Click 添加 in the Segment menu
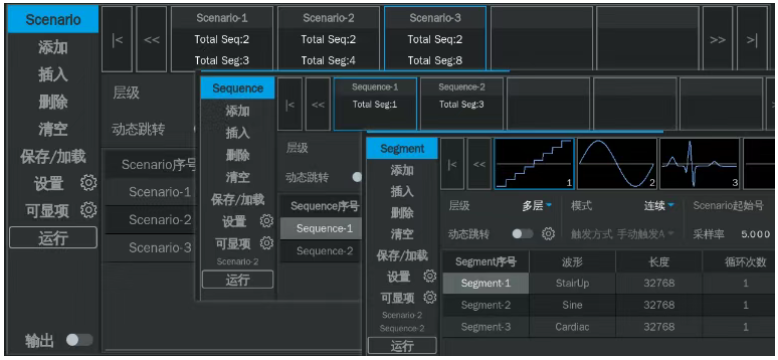The width and height of the screenshot is (778, 360). (402, 170)
